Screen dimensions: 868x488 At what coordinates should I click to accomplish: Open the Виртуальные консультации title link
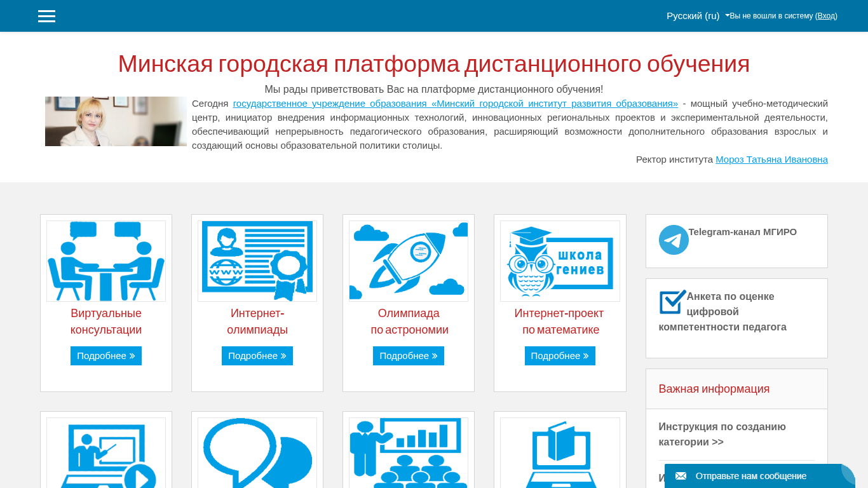[x=106, y=322]
